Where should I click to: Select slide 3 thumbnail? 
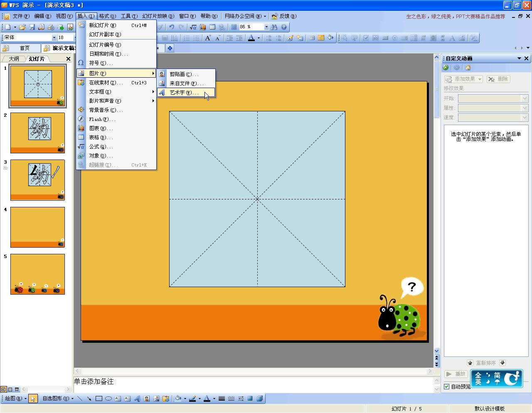[x=37, y=180]
